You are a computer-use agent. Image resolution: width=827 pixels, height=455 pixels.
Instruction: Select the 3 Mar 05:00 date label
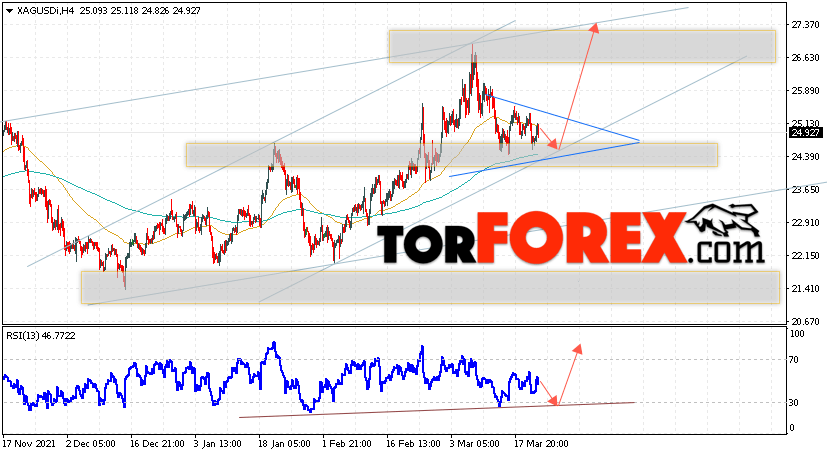477,443
